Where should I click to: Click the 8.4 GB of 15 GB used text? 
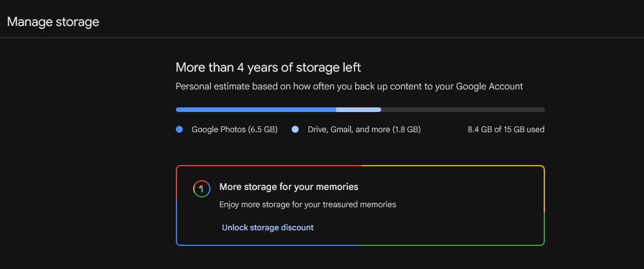(x=506, y=129)
